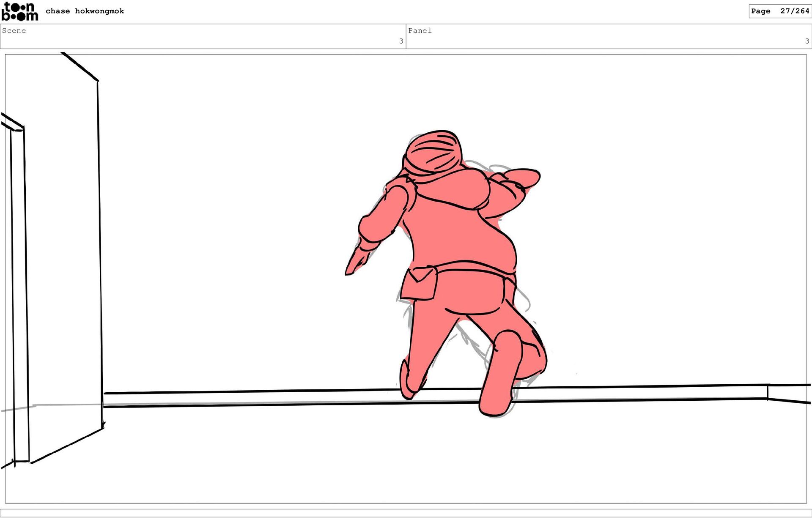Viewport: 812px width, 525px height.
Task: Click the project title 'chase hokwongmok'
Action: click(x=85, y=11)
